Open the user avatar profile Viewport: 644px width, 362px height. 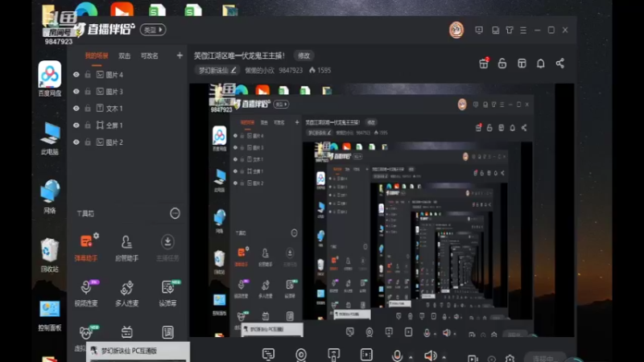456,30
